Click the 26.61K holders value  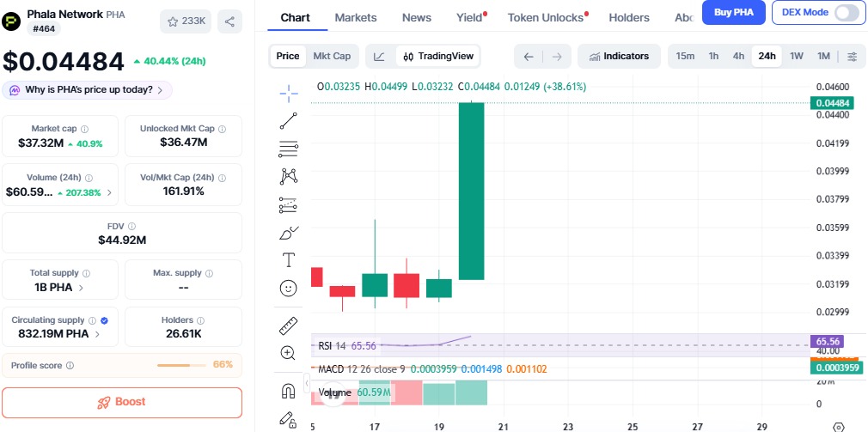(x=183, y=334)
